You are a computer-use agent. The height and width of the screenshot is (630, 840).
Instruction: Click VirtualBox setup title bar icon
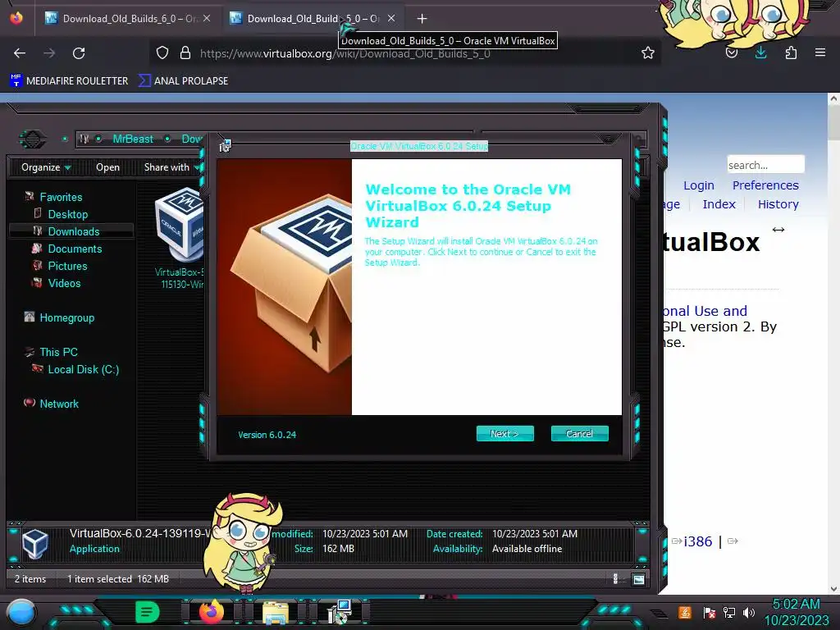[x=225, y=146]
